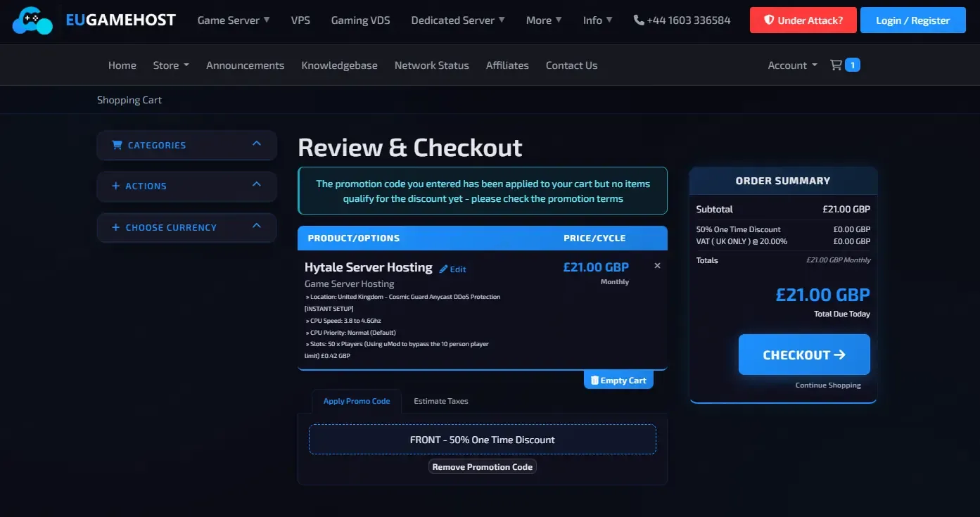Image resolution: width=980 pixels, height=517 pixels.
Task: Open the Dedicated Server dropdown menu
Action: (458, 20)
